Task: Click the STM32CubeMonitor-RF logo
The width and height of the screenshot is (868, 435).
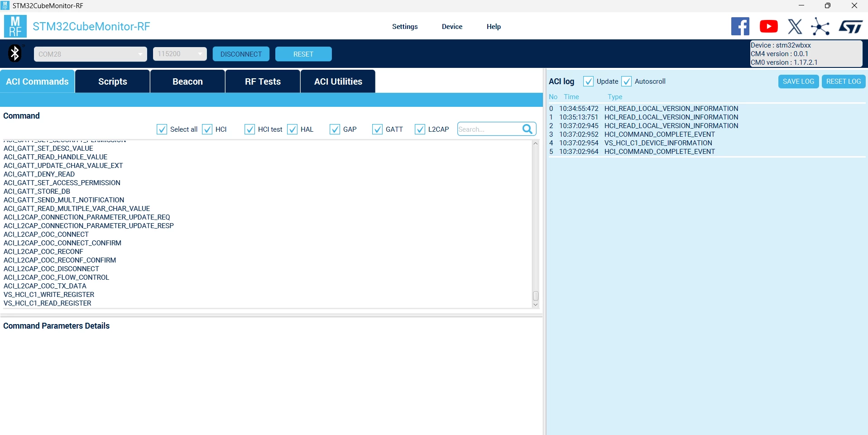Action: (x=15, y=26)
